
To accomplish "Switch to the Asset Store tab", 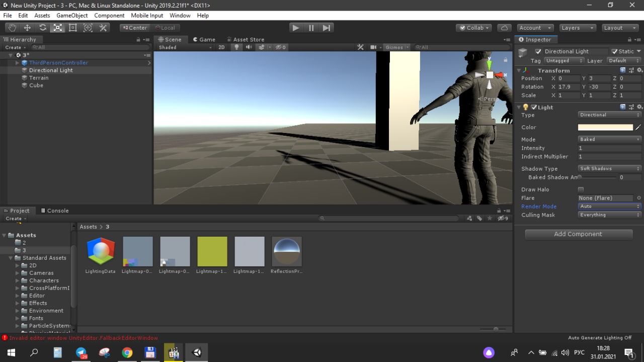I will pos(245,39).
